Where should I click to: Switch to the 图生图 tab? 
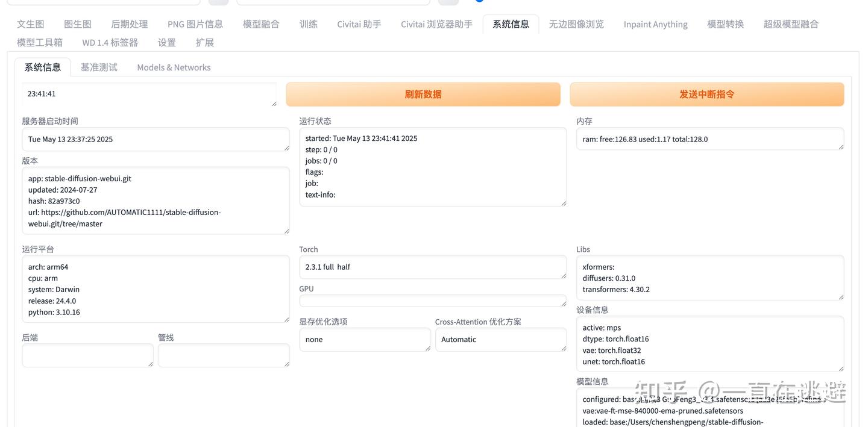[x=78, y=24]
